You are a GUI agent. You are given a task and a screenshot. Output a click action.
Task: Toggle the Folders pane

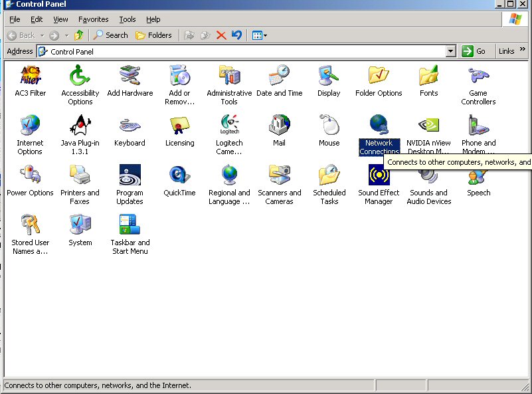click(153, 35)
